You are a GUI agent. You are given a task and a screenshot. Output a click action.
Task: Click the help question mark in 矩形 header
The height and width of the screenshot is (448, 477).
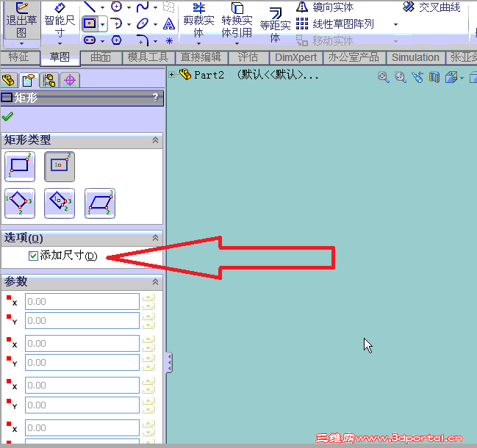click(156, 98)
